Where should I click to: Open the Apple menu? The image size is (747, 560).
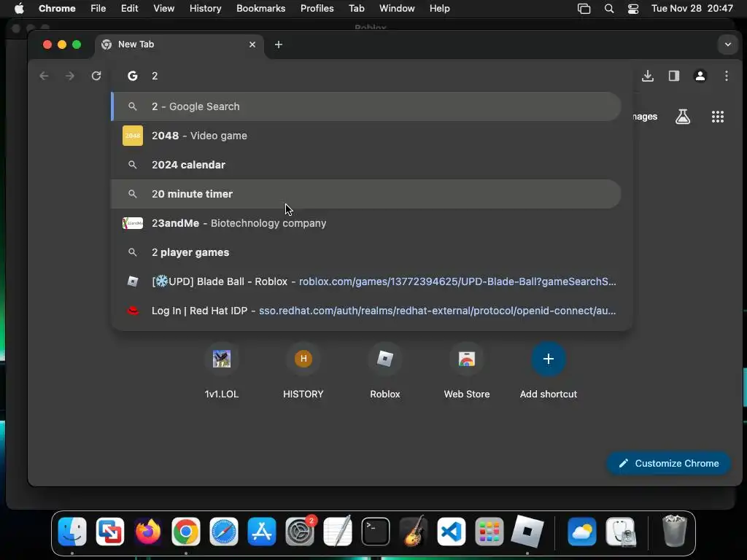click(19, 8)
